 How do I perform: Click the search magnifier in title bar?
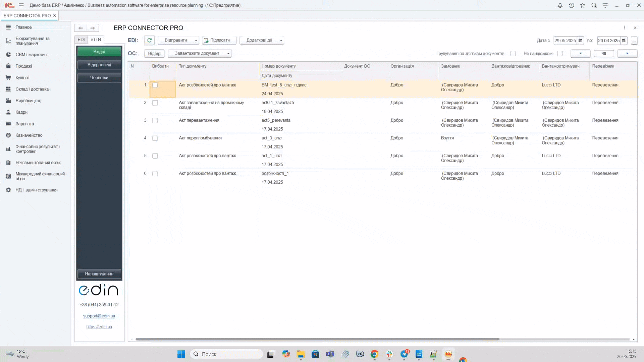click(x=594, y=5)
